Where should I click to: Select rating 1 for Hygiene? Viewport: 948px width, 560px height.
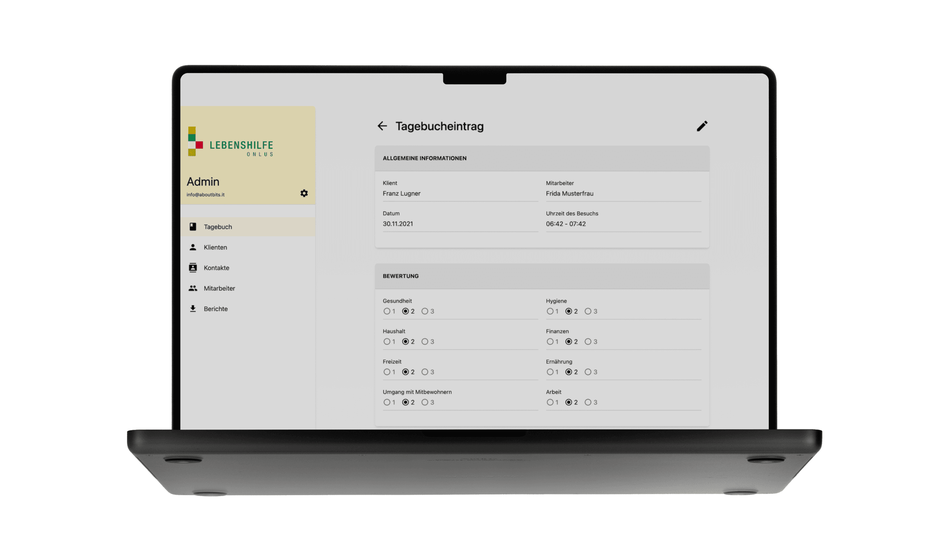click(550, 311)
